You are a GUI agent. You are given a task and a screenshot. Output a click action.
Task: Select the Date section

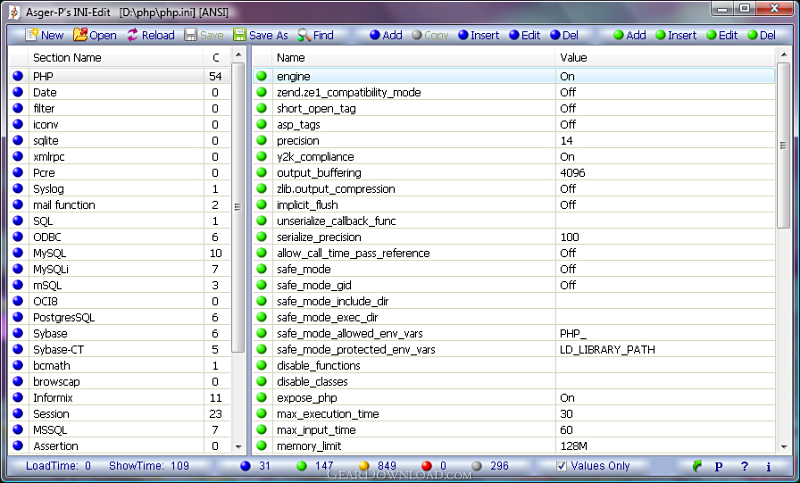click(119, 92)
